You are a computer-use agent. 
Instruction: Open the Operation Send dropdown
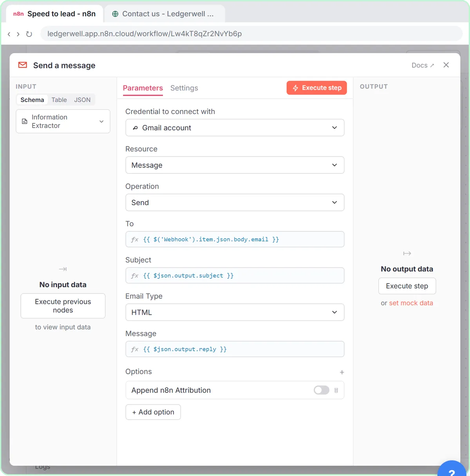point(235,202)
